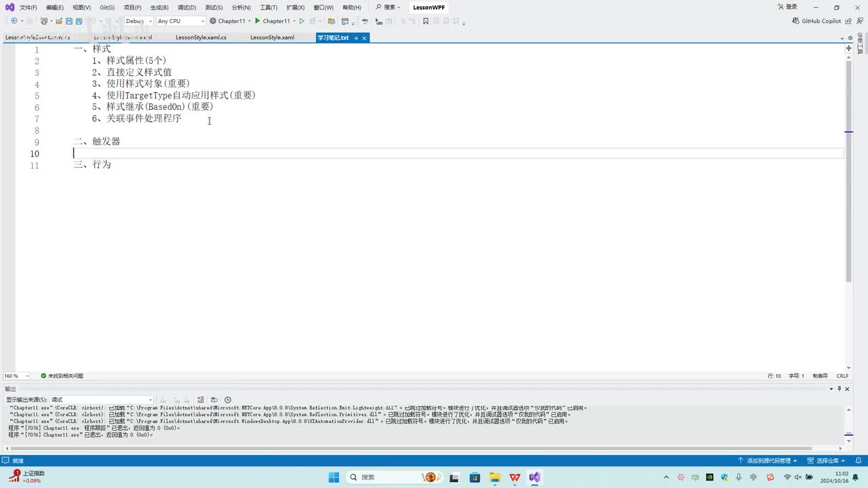The width and height of the screenshot is (868, 488).
Task: Click the 制表符 indentation indicator
Action: tap(820, 375)
